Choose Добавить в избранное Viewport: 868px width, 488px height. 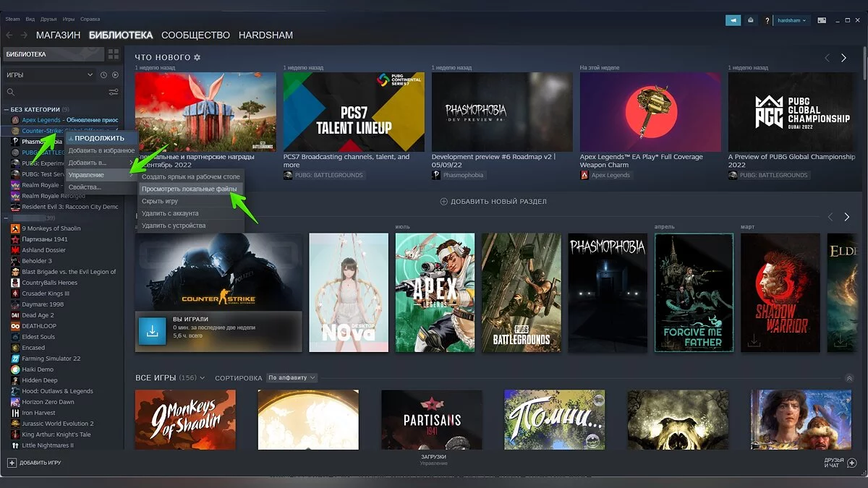point(101,150)
